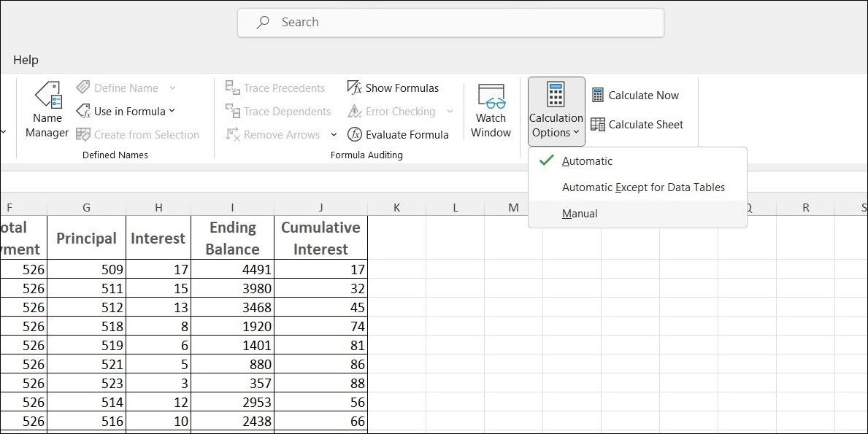Click inside the Search box
868x434 pixels.
(x=449, y=22)
